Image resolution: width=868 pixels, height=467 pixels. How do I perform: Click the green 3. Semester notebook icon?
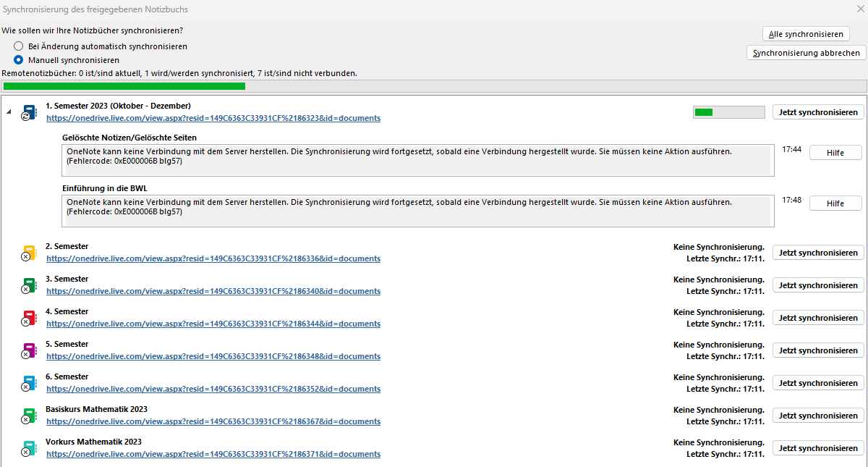(x=28, y=285)
